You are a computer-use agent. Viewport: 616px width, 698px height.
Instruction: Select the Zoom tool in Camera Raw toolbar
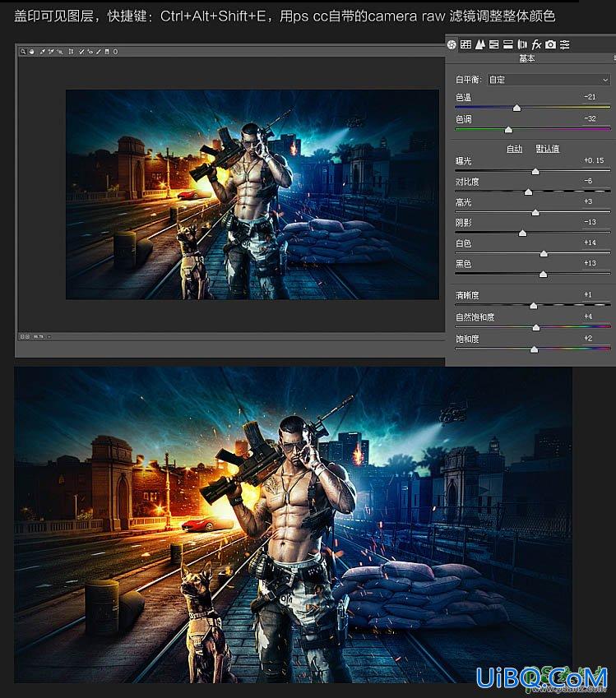(x=23, y=52)
